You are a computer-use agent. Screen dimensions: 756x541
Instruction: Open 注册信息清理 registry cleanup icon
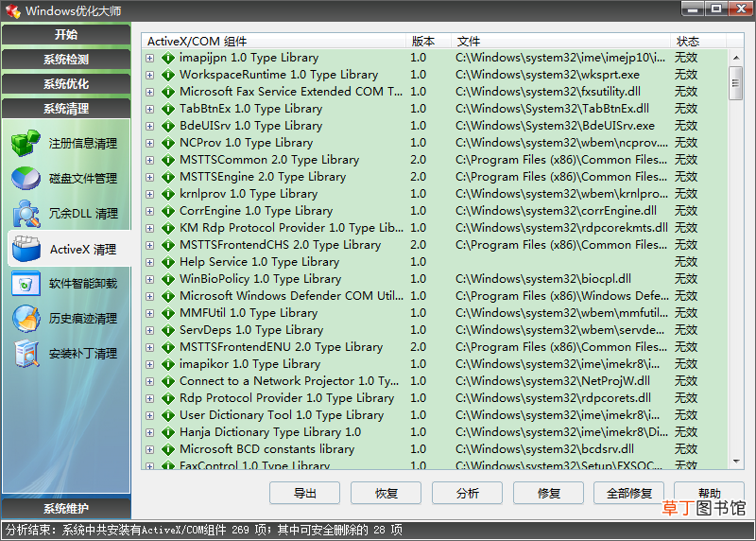click(x=26, y=143)
